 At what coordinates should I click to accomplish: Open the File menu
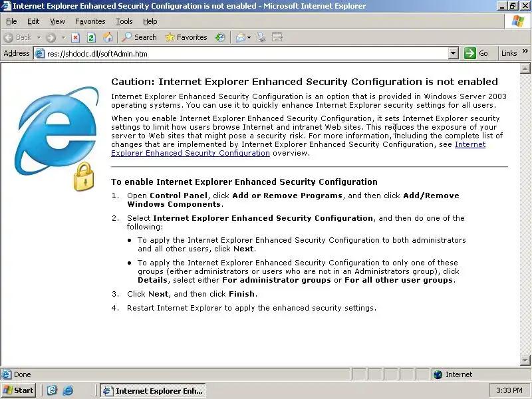click(11, 21)
